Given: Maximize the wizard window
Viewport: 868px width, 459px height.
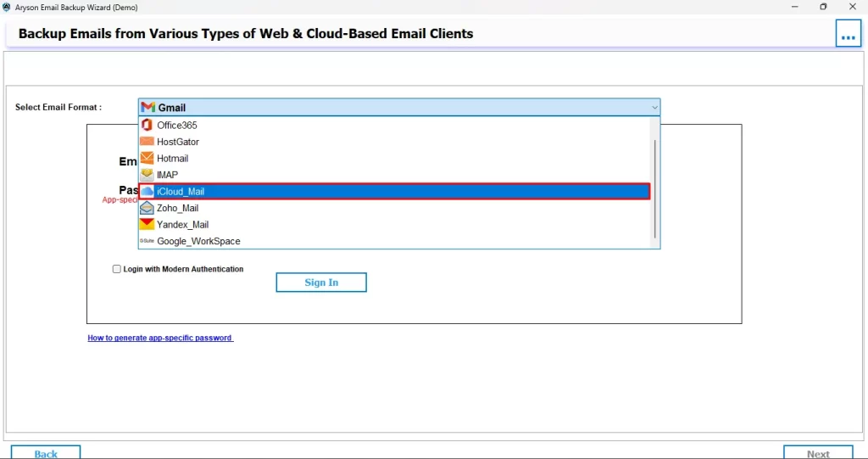Looking at the screenshot, I should point(823,7).
